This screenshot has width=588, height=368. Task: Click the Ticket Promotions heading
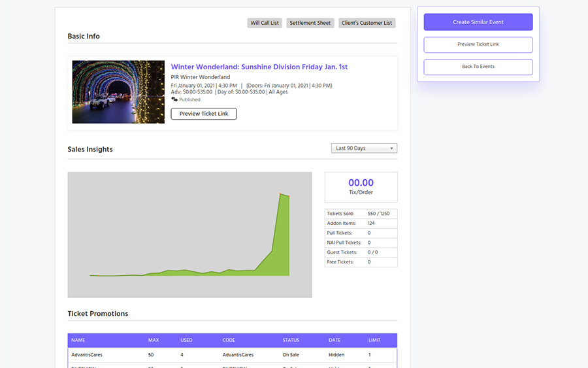click(98, 314)
